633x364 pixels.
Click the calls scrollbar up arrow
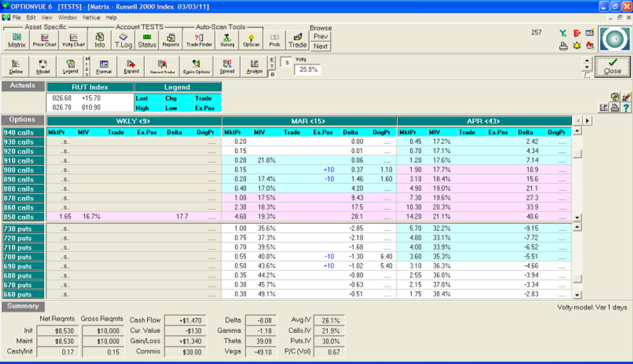point(577,131)
